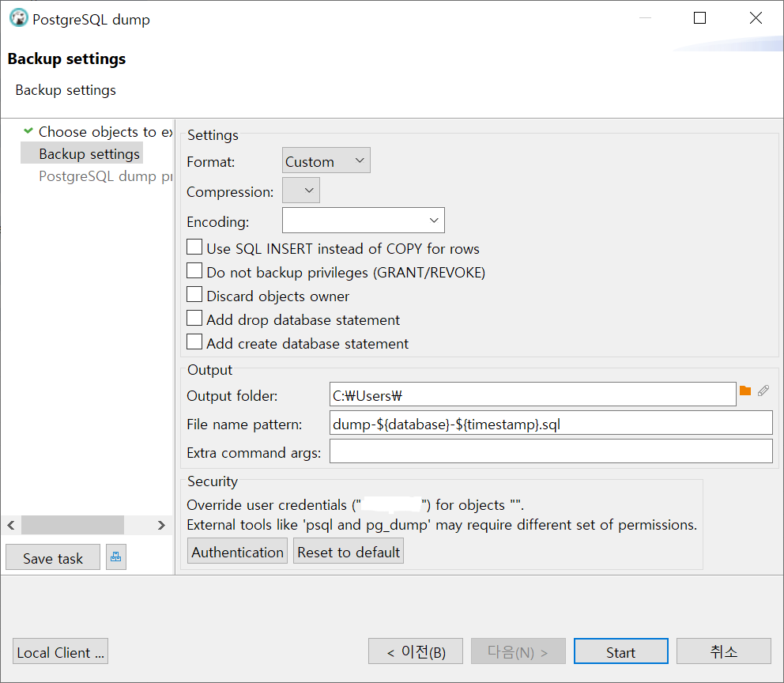The image size is (784, 683).
Task: Open the Format dropdown showing Custom
Action: click(x=326, y=160)
